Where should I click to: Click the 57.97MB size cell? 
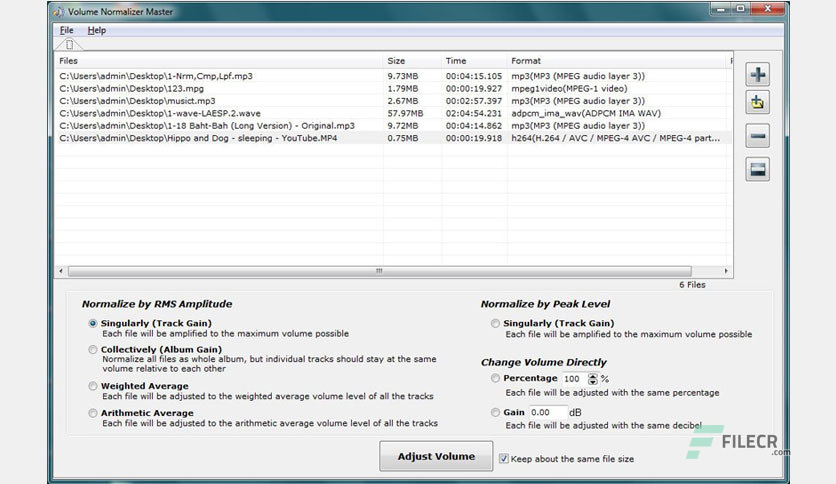[x=405, y=113]
